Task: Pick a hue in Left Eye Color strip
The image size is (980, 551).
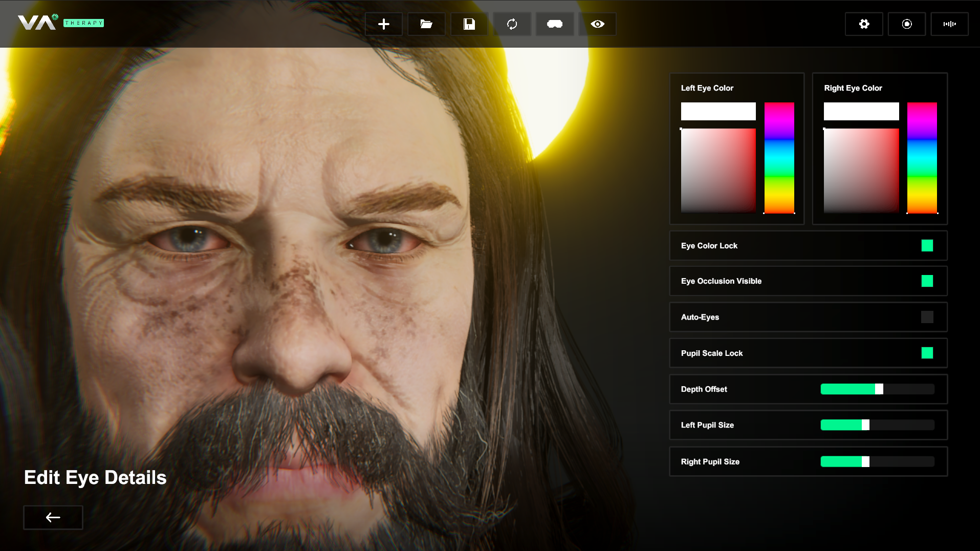Action: (779, 158)
